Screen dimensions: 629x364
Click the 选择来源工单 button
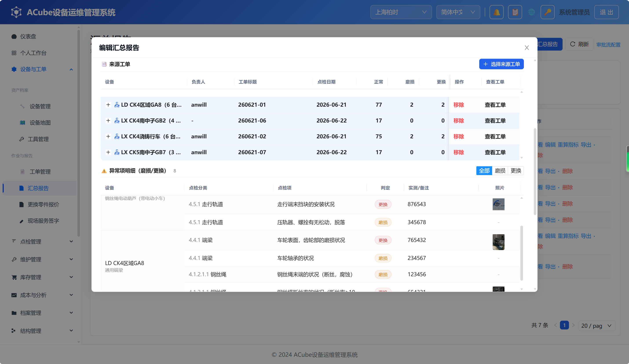coord(501,64)
